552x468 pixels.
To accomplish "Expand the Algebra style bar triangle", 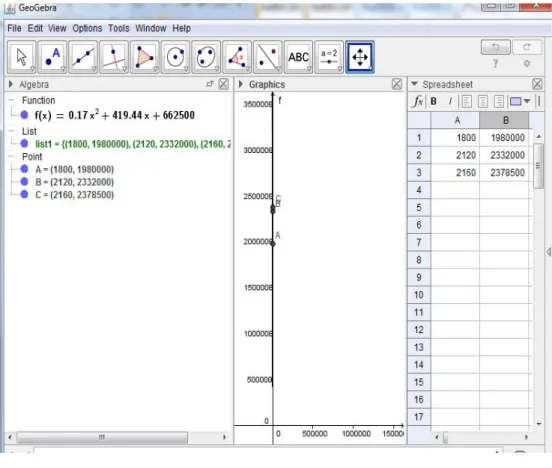I will [11, 84].
